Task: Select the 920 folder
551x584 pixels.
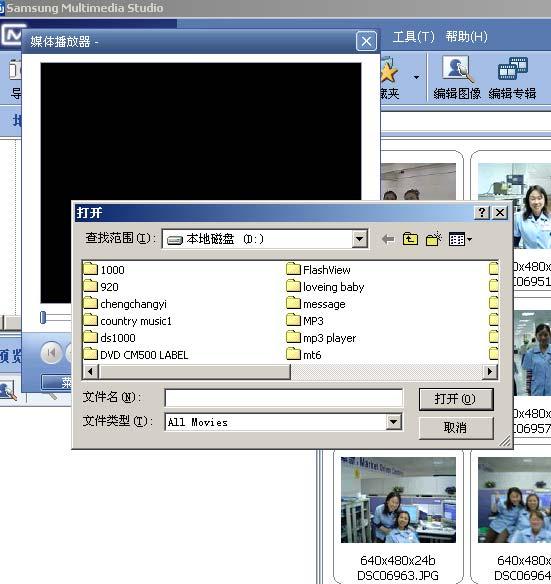Action: [101, 286]
